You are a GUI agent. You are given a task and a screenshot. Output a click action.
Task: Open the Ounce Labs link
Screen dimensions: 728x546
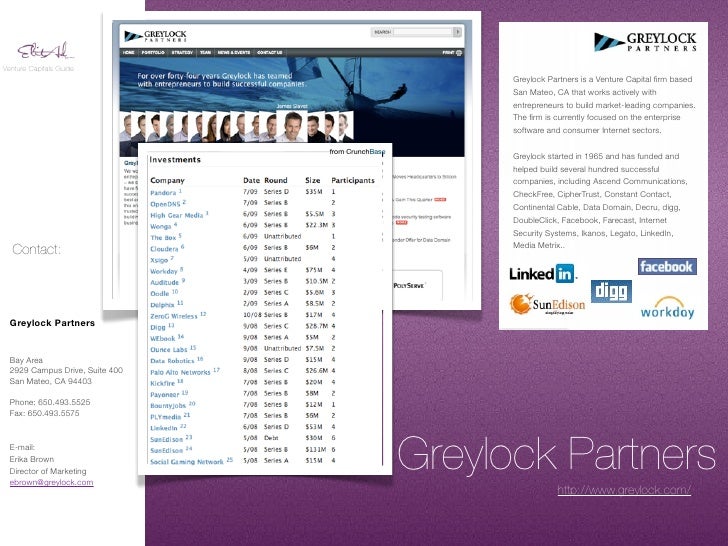[169, 350]
